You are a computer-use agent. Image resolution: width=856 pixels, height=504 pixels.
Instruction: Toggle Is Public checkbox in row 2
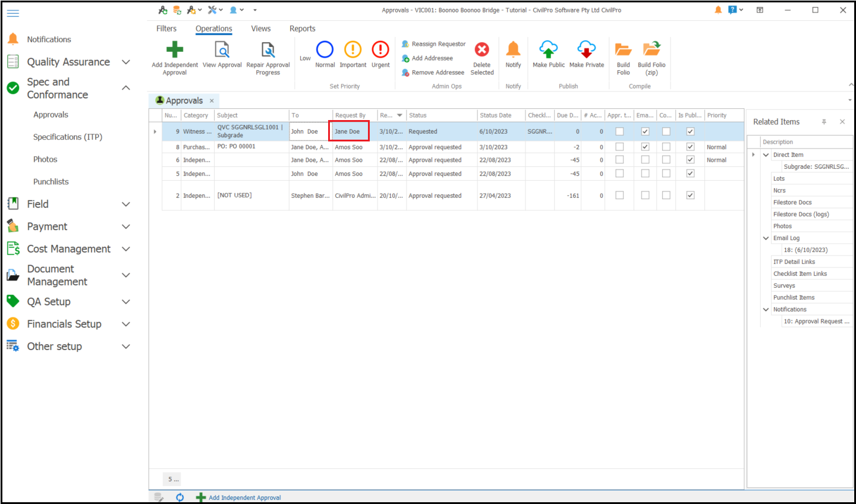pyautogui.click(x=690, y=195)
